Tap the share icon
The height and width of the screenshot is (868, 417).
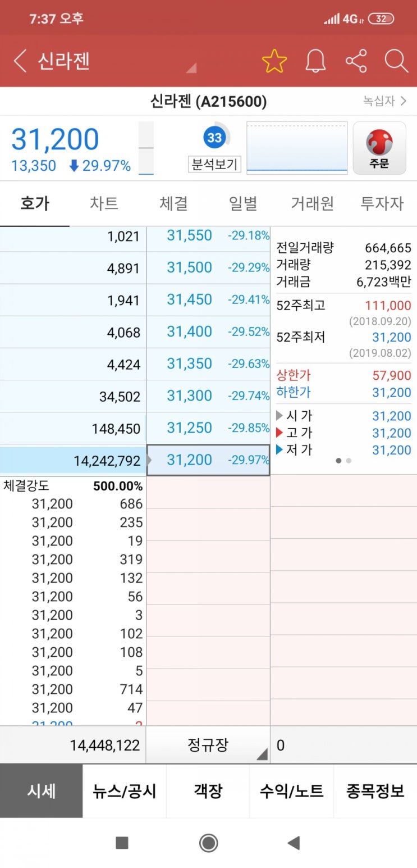[x=356, y=61]
